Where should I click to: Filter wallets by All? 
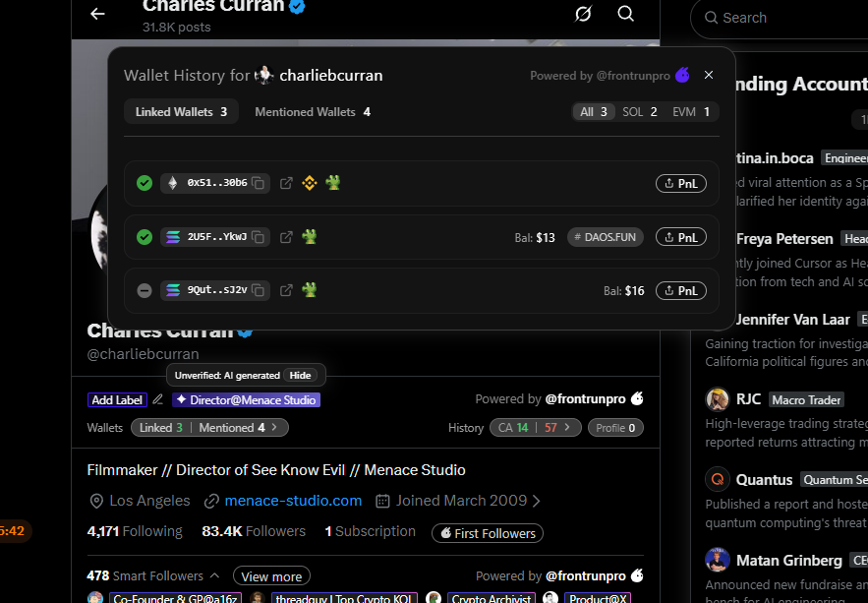(594, 112)
